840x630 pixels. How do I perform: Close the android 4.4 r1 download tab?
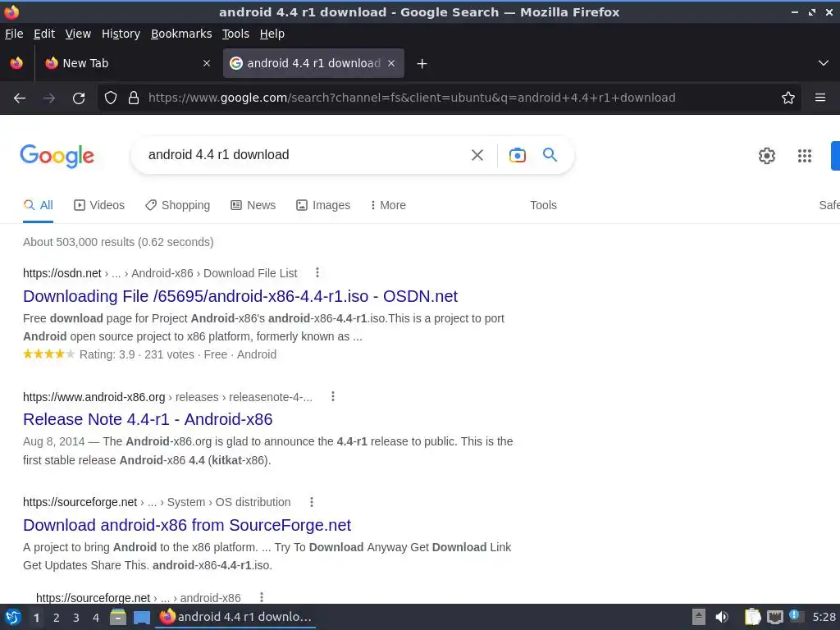point(391,63)
